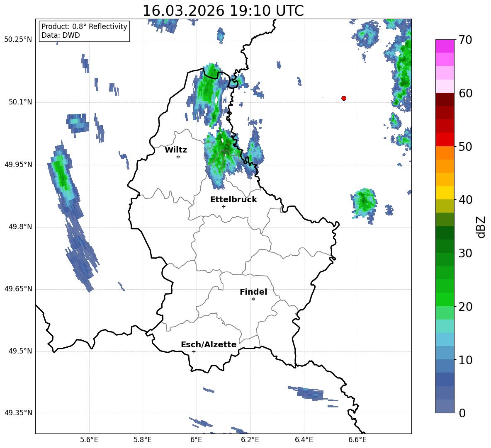Click the 60 tick label on colorbar
This screenshot has width=491, height=448.
tap(465, 93)
